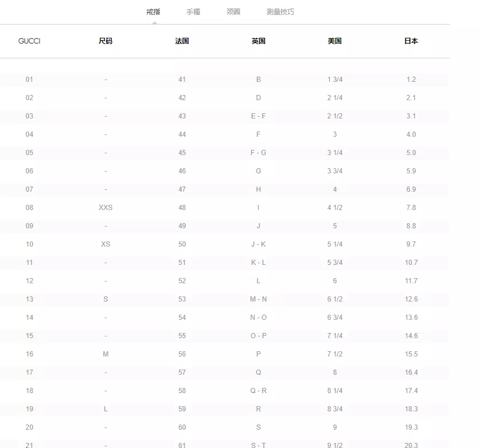
Task: Click the active 戒指 tab
Action: coord(153,12)
